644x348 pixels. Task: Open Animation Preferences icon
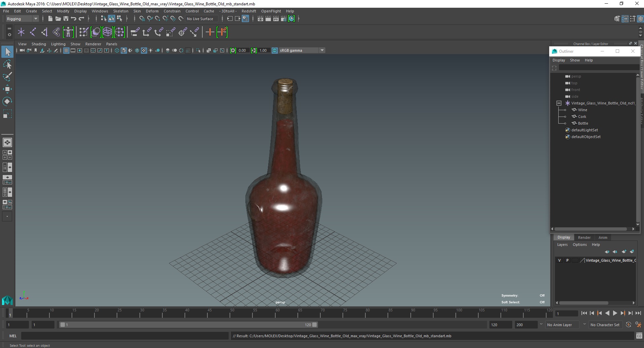click(638, 325)
